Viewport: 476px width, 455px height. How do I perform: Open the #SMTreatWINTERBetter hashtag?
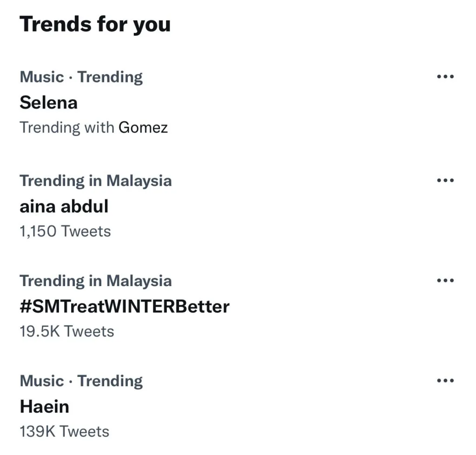124,306
